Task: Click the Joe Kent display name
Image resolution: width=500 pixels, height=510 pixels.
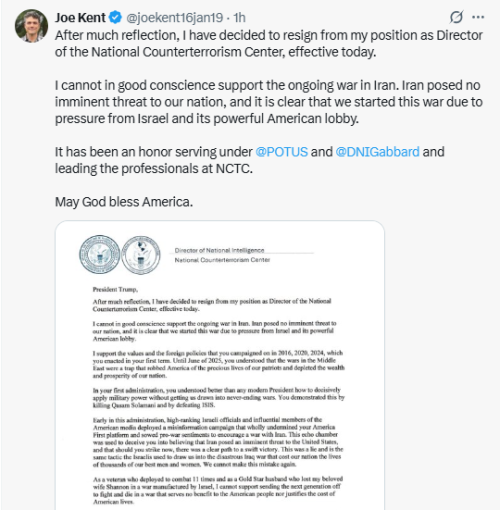Action: pyautogui.click(x=80, y=18)
